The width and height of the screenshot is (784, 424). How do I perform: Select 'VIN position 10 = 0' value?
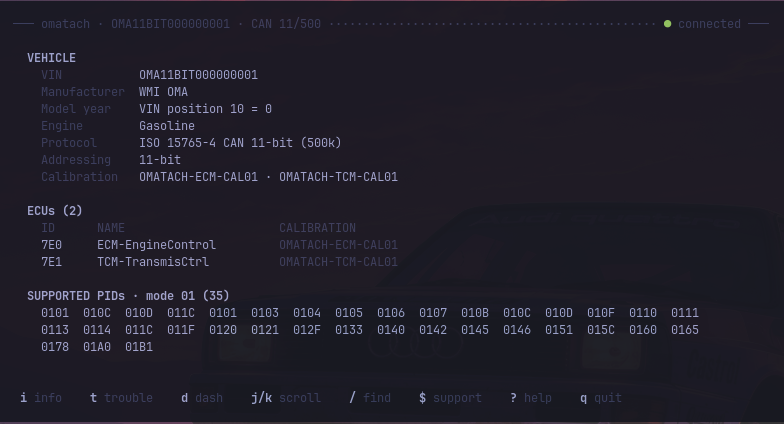pyautogui.click(x=206, y=109)
